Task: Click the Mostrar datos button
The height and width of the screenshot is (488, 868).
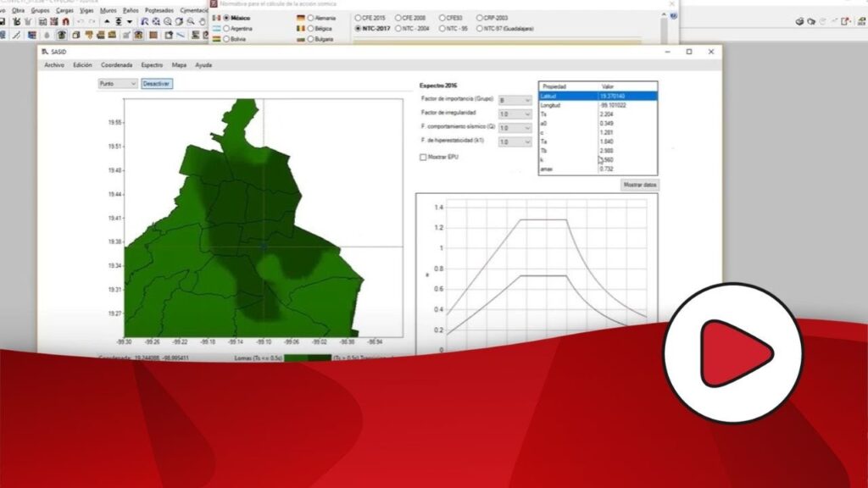Action: pyautogui.click(x=640, y=185)
